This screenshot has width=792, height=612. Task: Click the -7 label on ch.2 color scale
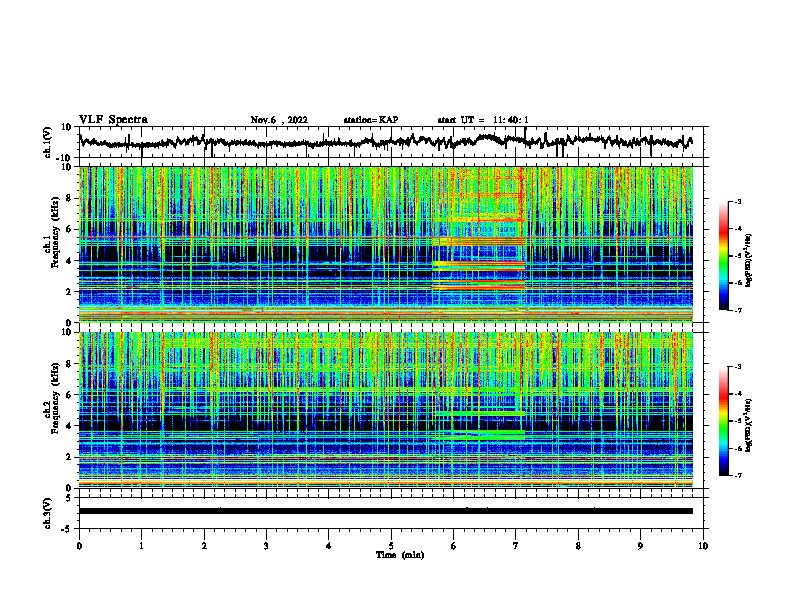point(738,476)
